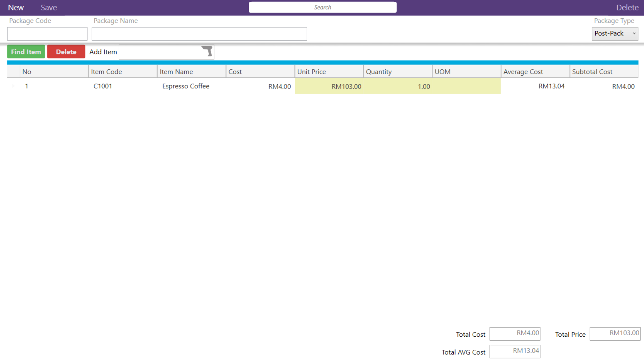Edit the Unit Price cell RM103.00

[329, 86]
